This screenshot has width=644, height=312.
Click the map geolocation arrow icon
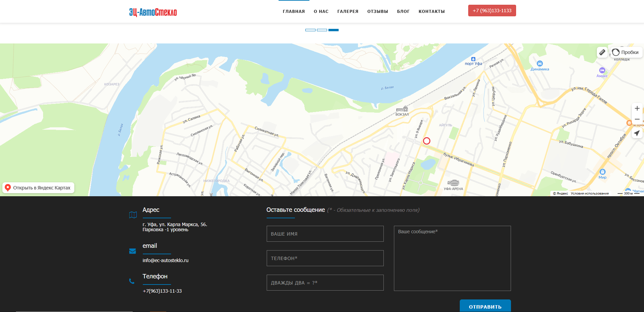(637, 133)
